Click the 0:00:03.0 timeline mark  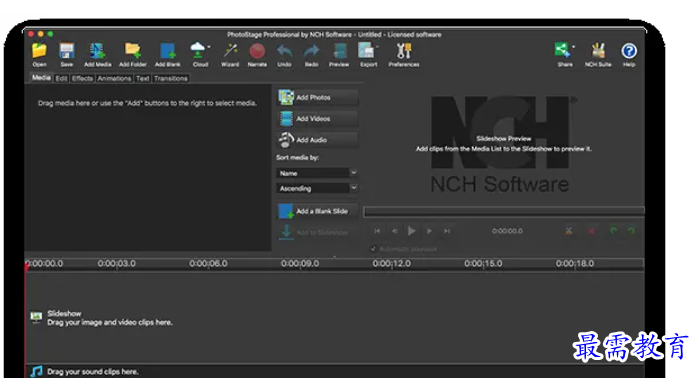[x=116, y=263]
